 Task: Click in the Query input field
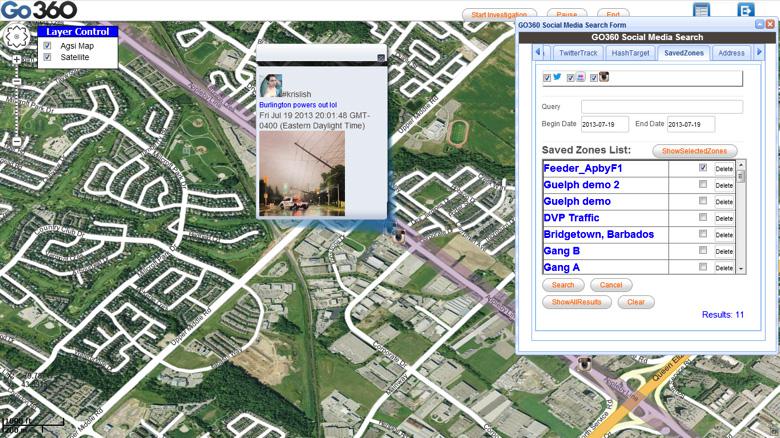[x=661, y=107]
